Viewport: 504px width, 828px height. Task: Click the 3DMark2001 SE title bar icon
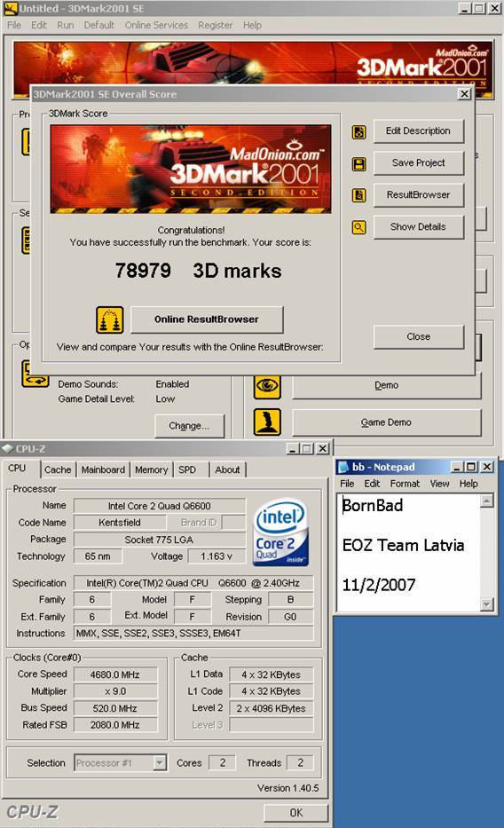coord(11,9)
